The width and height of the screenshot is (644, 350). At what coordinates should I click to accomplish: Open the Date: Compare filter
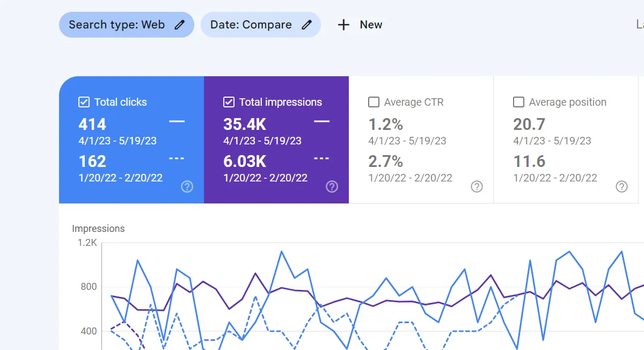point(261,25)
